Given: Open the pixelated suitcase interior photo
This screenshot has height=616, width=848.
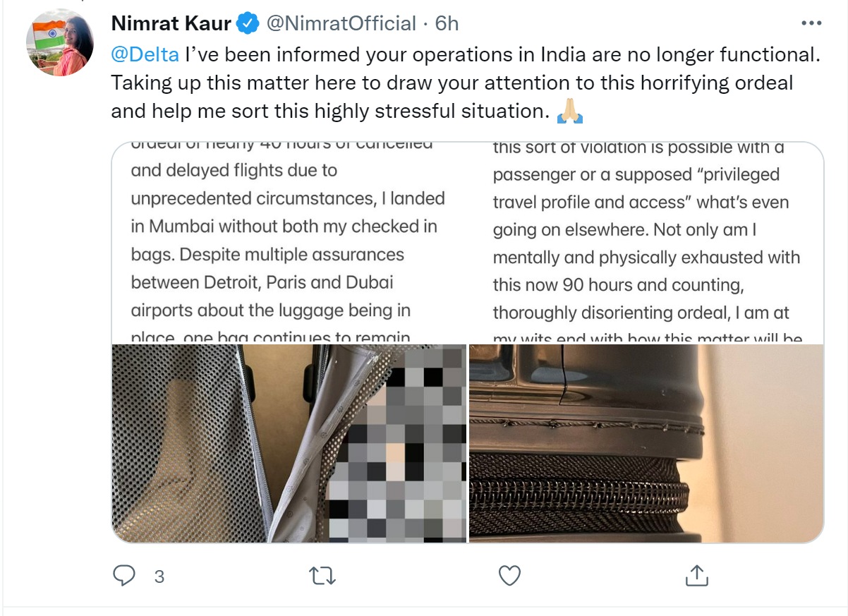Looking at the screenshot, I should [x=289, y=444].
